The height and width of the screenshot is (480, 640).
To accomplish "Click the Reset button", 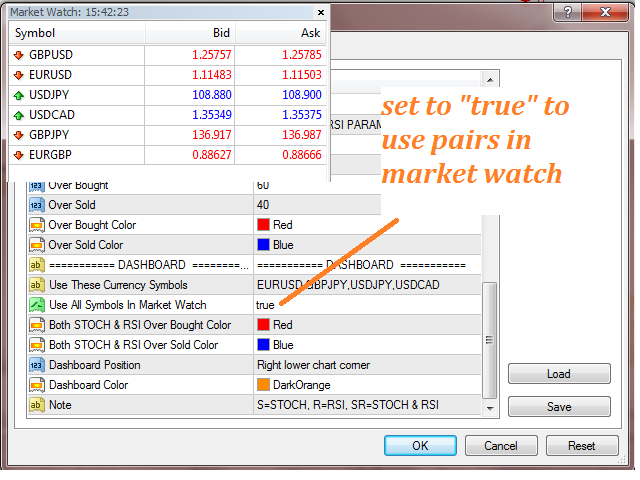I will pos(582,446).
